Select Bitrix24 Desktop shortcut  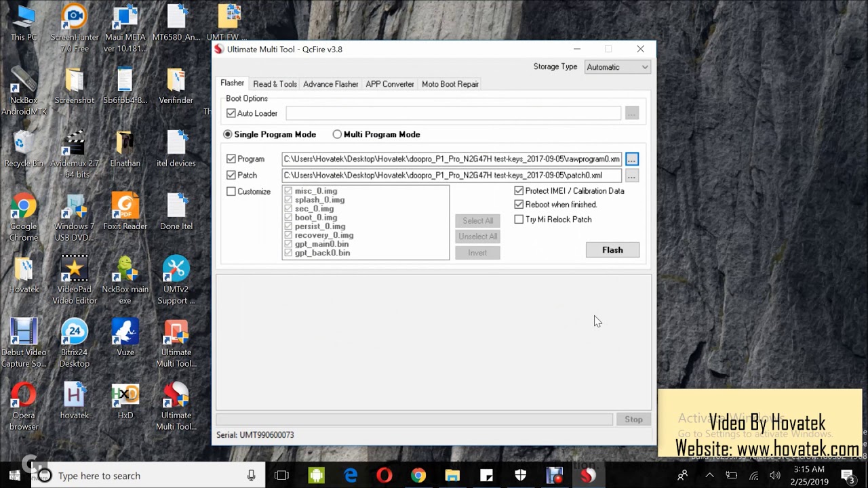[75, 343]
